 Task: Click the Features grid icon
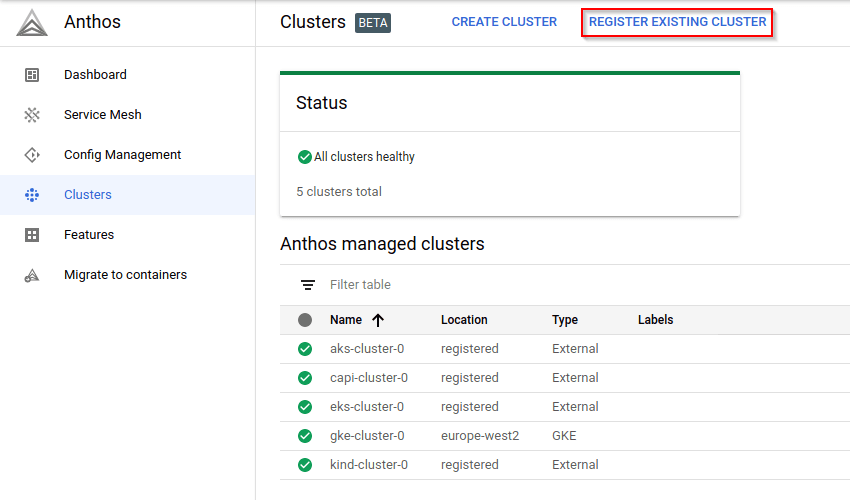tap(32, 235)
